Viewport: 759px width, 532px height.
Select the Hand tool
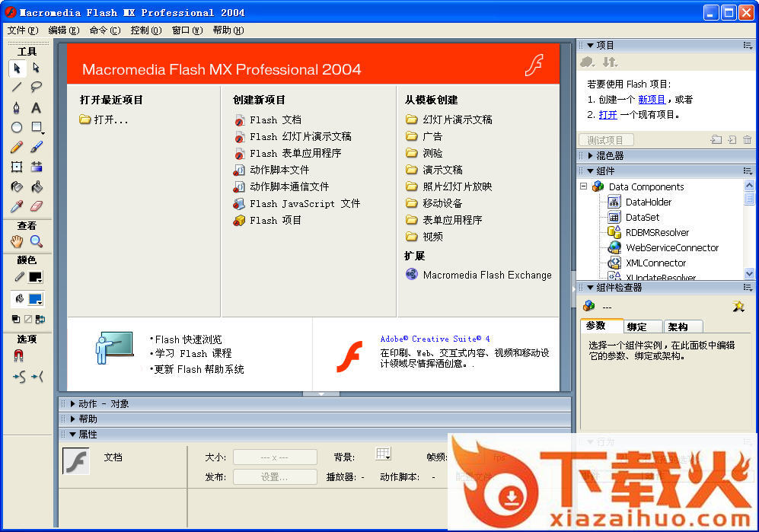(17, 241)
